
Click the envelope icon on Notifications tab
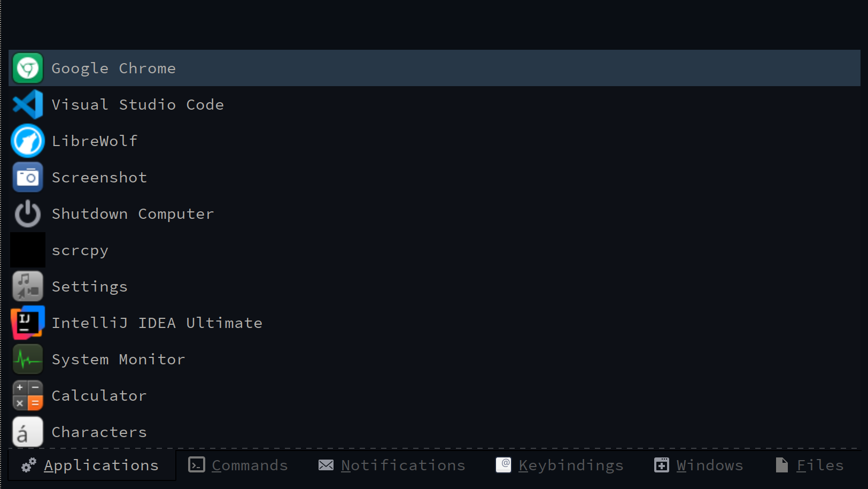tap(326, 465)
